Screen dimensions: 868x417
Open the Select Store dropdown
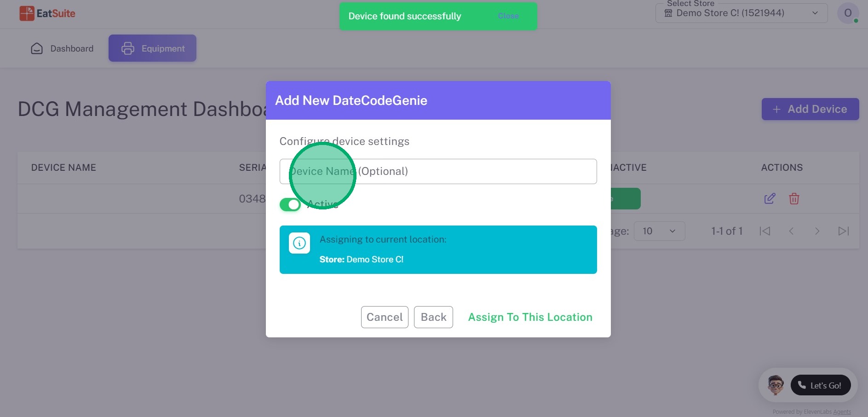741,13
